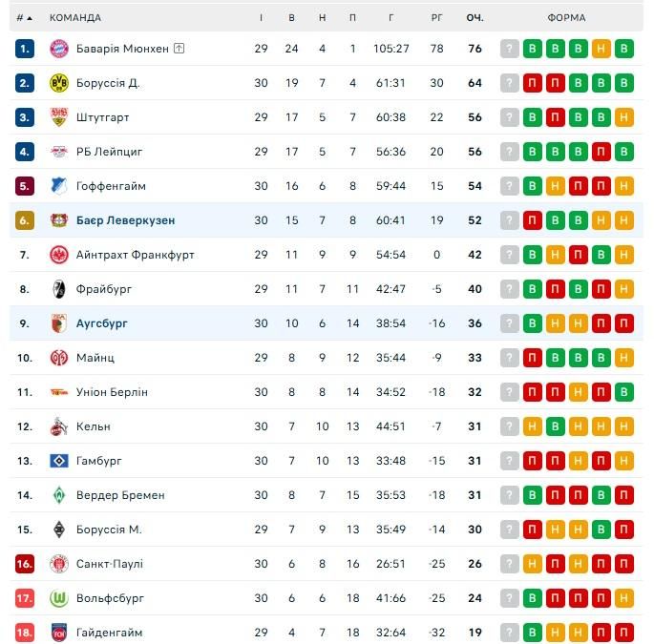Image resolution: width=654 pixels, height=644 pixels.
Task: Click the RB Leipzig team logo
Action: [59, 152]
